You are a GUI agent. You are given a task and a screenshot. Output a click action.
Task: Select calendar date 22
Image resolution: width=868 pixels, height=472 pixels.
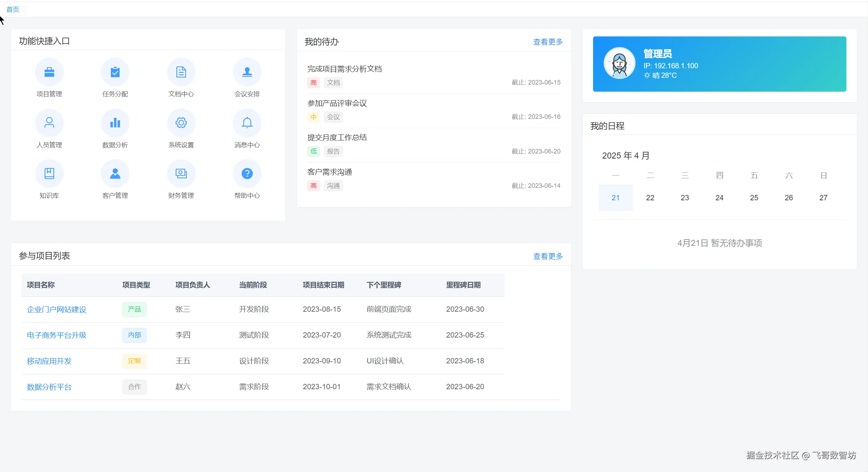(x=650, y=198)
